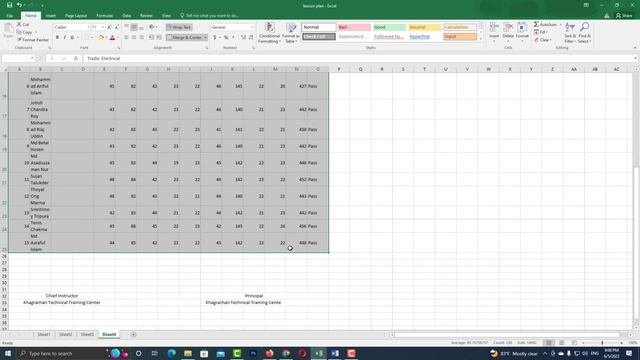Switch to Page Layout view in status bar

[x=562, y=343]
